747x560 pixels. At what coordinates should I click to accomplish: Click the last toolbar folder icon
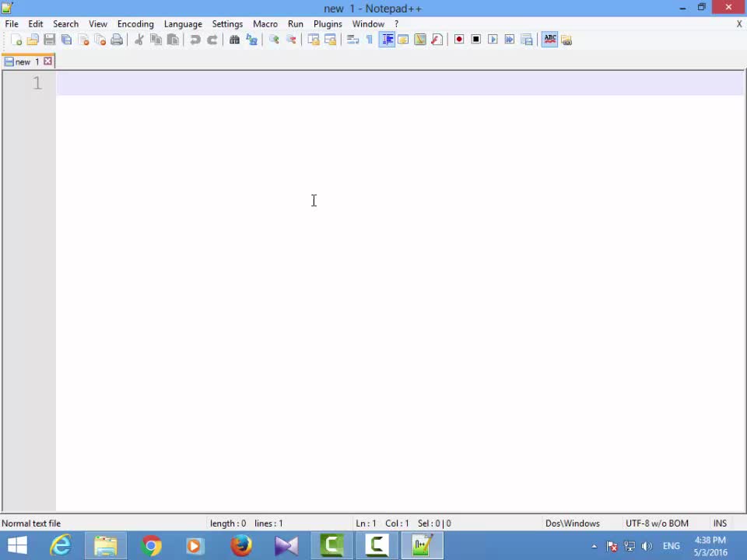coord(566,40)
